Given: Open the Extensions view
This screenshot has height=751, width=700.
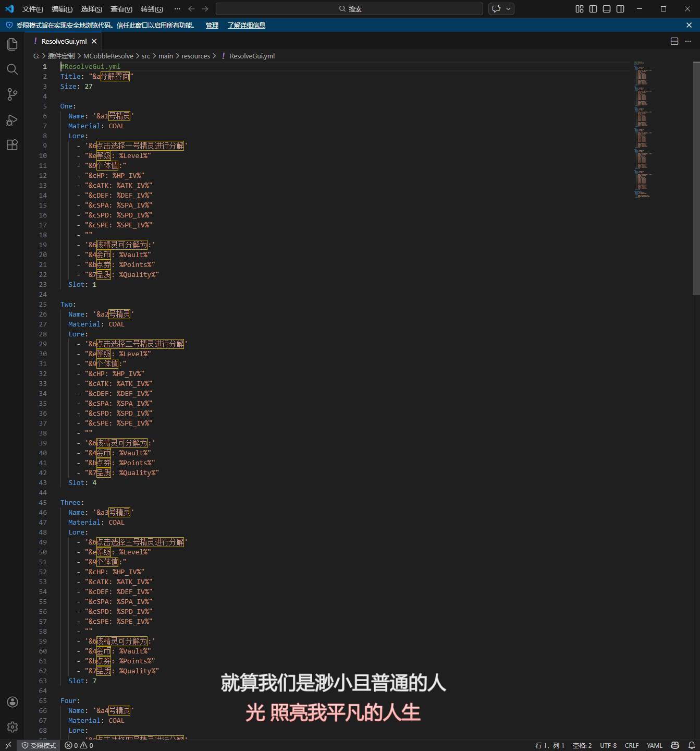Looking at the screenshot, I should 12,145.
